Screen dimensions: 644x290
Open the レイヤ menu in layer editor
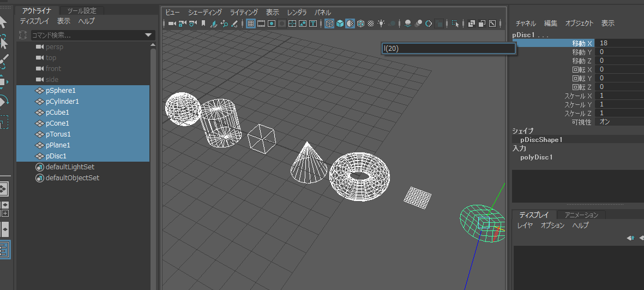[525, 226]
